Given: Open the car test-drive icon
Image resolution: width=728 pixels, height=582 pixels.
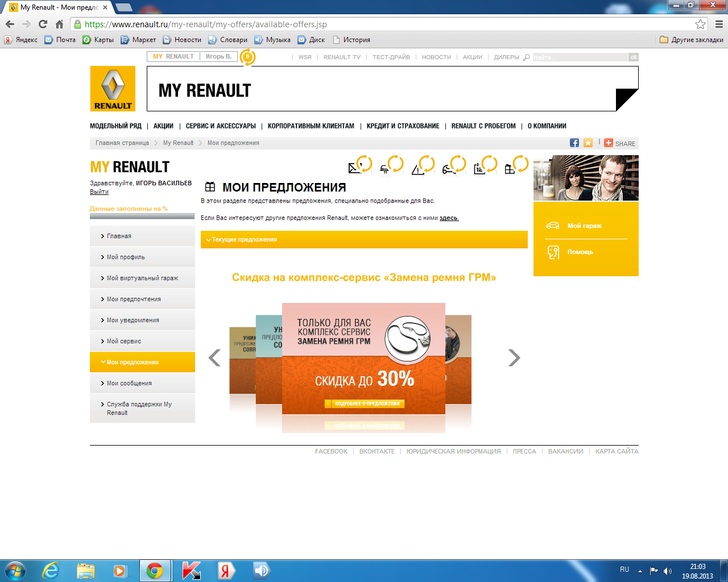Looking at the screenshot, I should click(449, 168).
